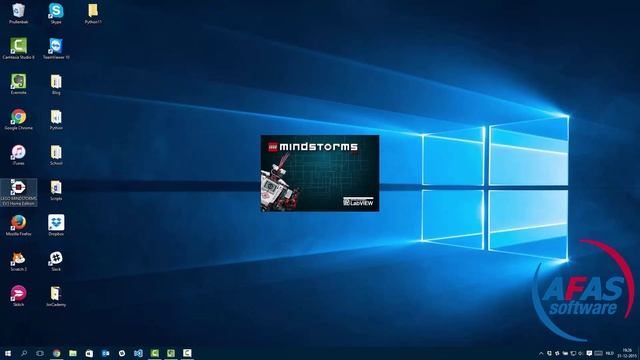Open the Action Center notifications icon
The height and width of the screenshot is (360, 640).
coord(589,353)
